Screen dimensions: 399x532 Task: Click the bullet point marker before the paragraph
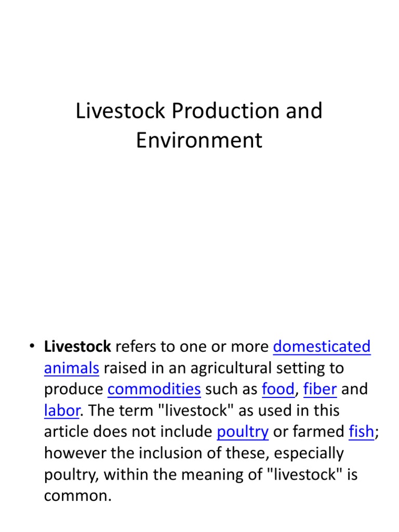click(x=32, y=347)
